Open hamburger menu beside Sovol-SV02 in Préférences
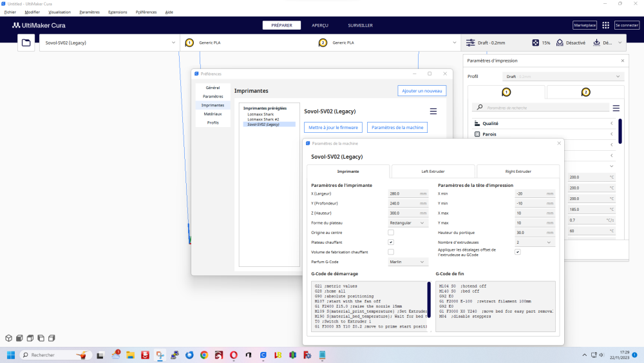 point(433,112)
